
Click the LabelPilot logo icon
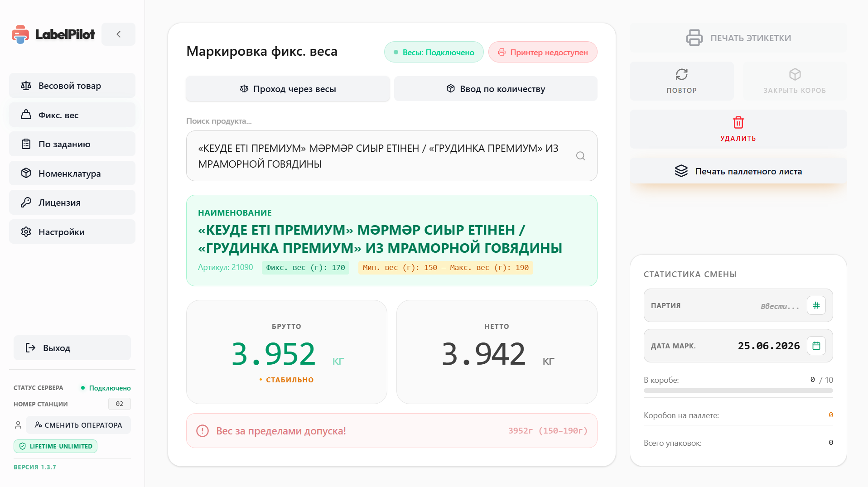click(20, 34)
